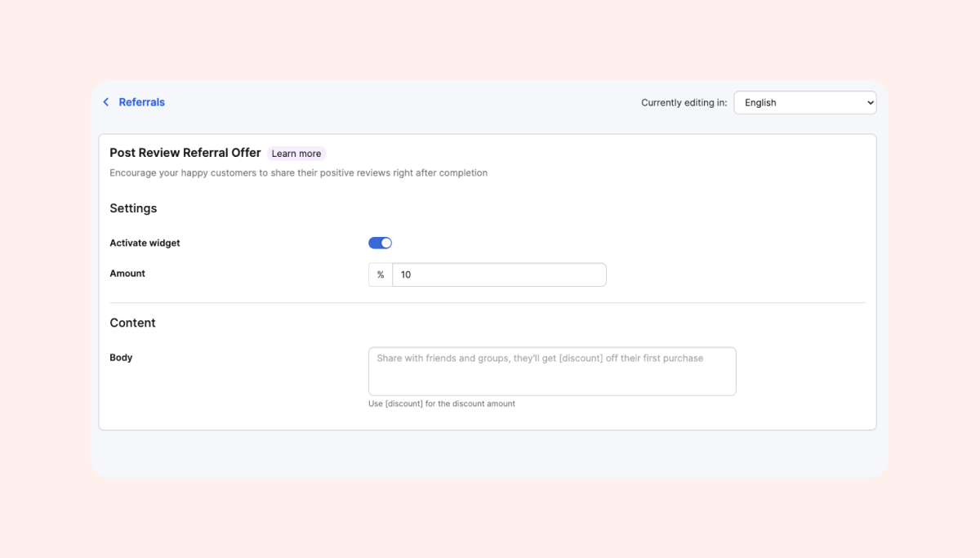Screen dimensions: 980x558
Task: Focus the Body text area
Action: [552, 372]
